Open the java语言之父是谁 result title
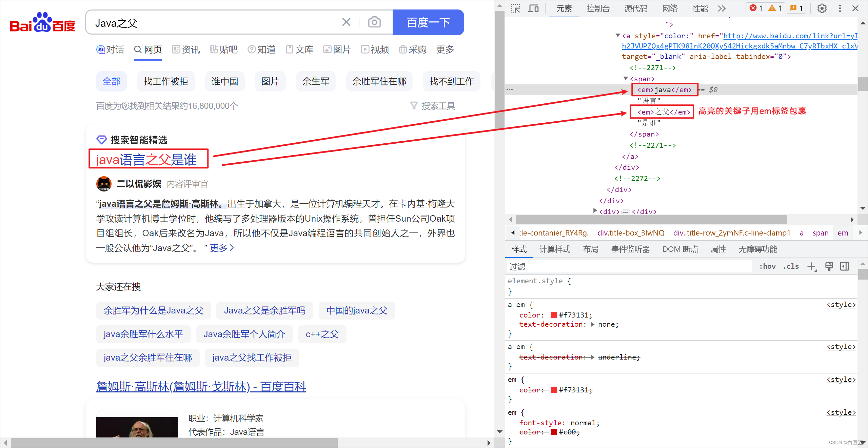This screenshot has width=868, height=448. coord(146,160)
